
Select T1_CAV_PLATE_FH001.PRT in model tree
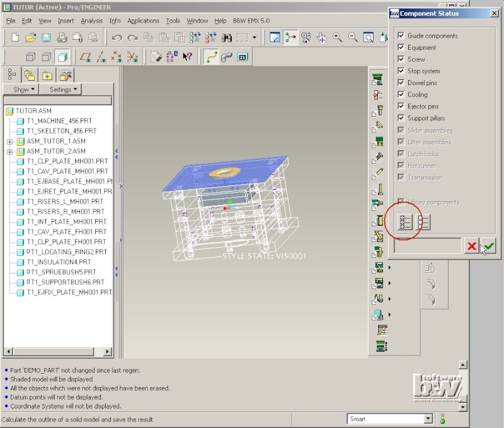pos(67,232)
